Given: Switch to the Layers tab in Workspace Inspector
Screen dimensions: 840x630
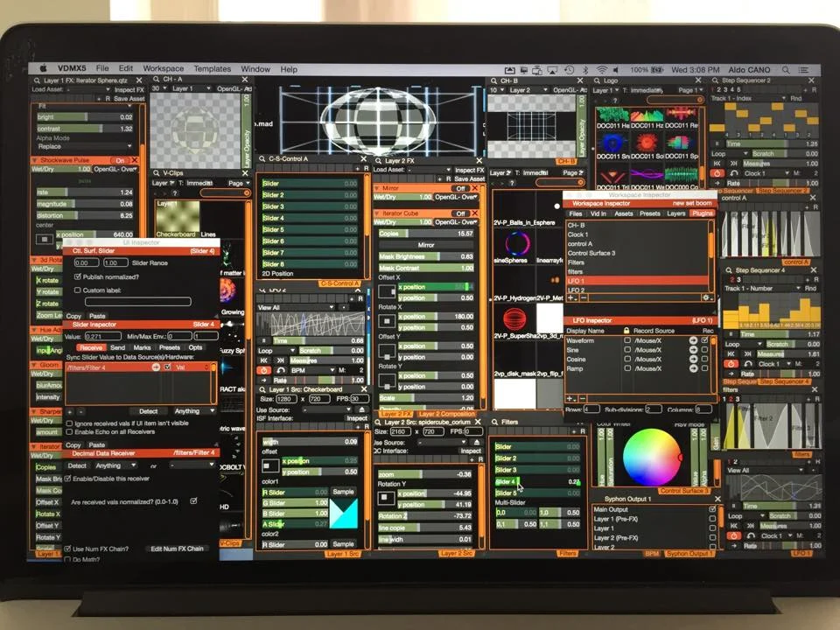Looking at the screenshot, I should point(675,213).
